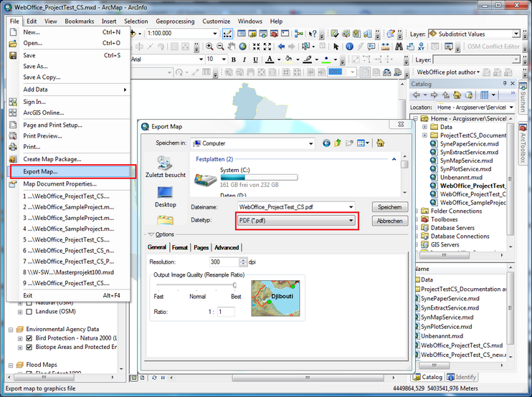This screenshot has width=532, height=397.
Task: Click Catalog up one level icon
Action: pos(446,95)
